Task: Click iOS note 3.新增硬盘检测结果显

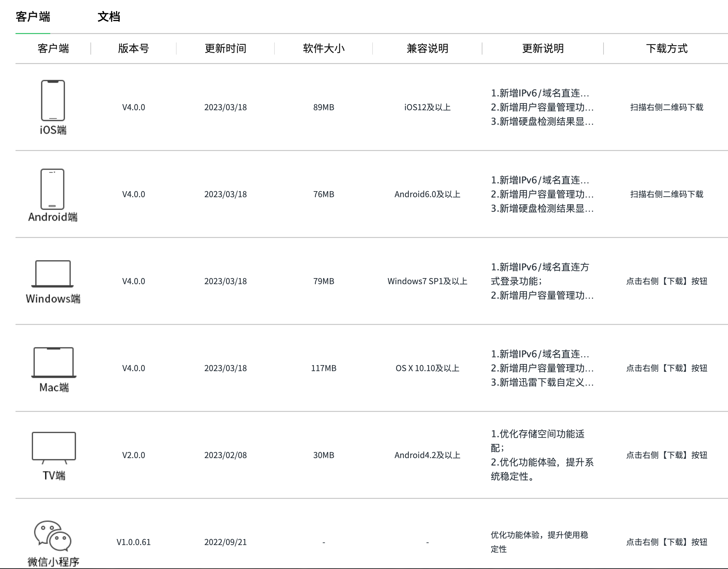Action: (x=542, y=122)
